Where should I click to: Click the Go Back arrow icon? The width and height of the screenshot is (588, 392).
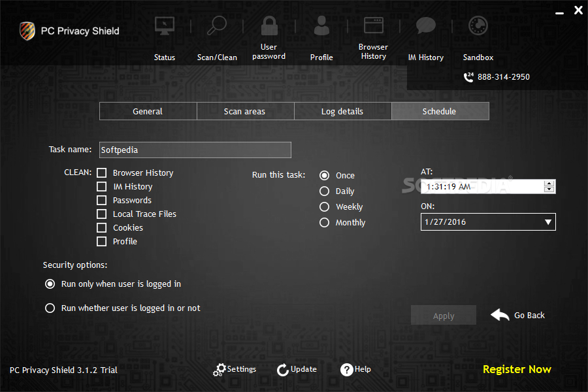point(500,315)
